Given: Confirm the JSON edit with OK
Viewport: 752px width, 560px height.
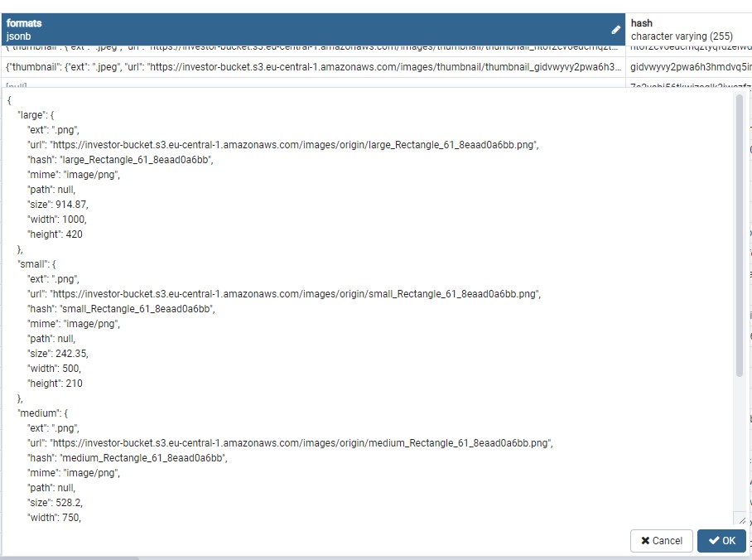Looking at the screenshot, I should click(721, 541).
